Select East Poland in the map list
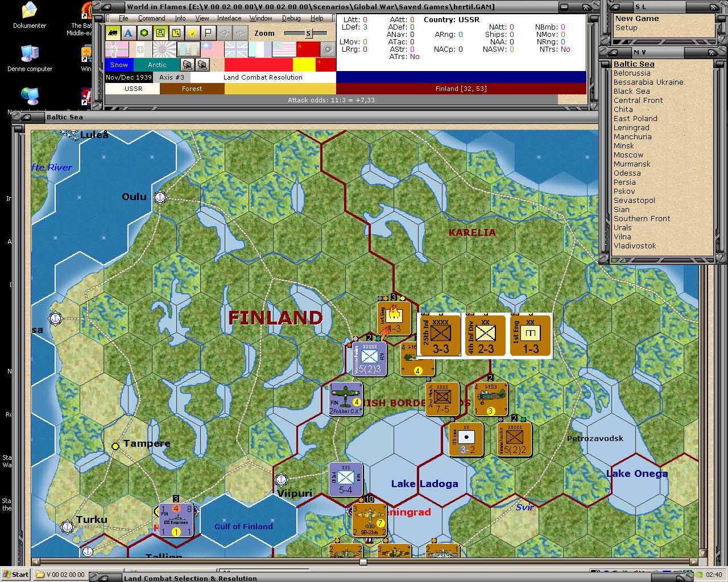The image size is (728, 582). pyautogui.click(x=635, y=119)
